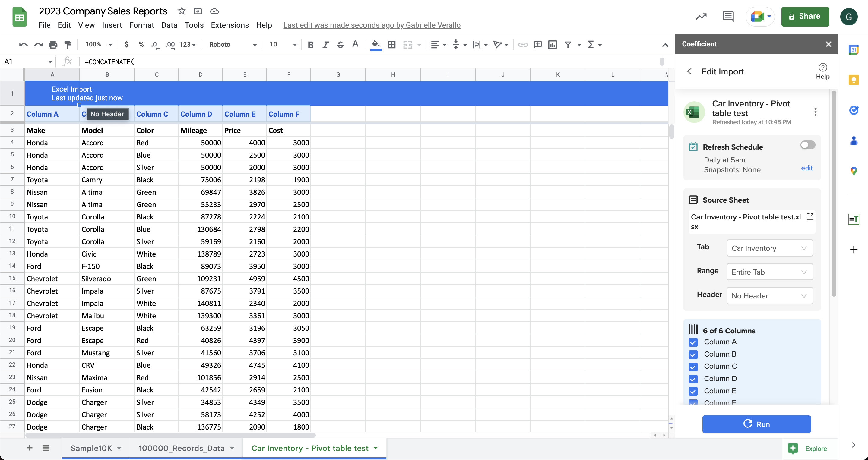Print the spreadsheet using printer icon
Image resolution: width=868 pixels, height=460 pixels.
click(53, 44)
